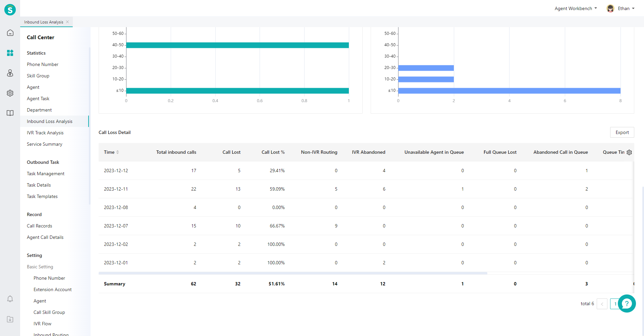Click Ethan's avatar picture

tap(610, 8)
